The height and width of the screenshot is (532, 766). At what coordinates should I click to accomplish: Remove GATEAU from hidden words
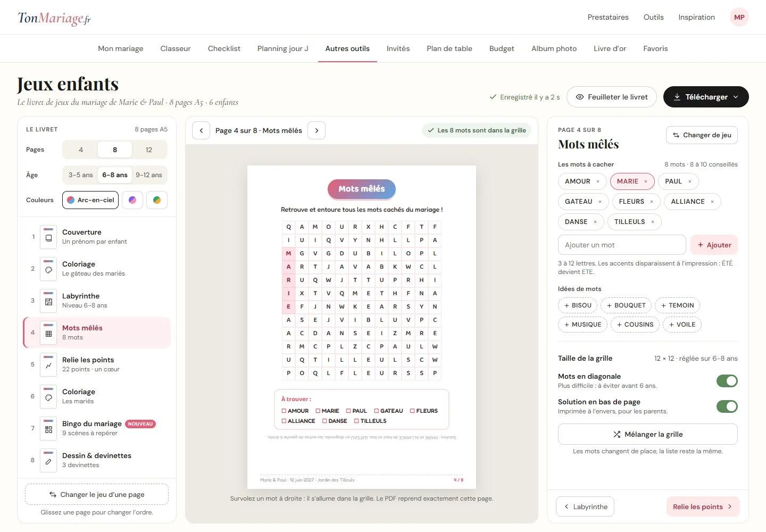coord(600,202)
